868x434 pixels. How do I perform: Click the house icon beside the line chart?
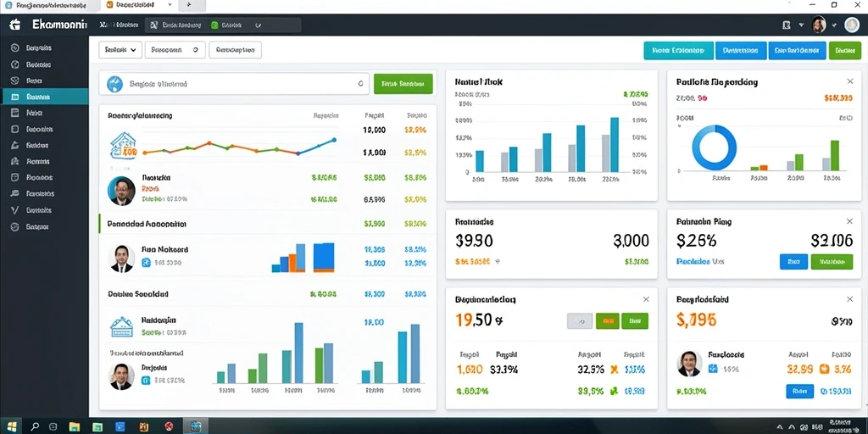pos(124,146)
